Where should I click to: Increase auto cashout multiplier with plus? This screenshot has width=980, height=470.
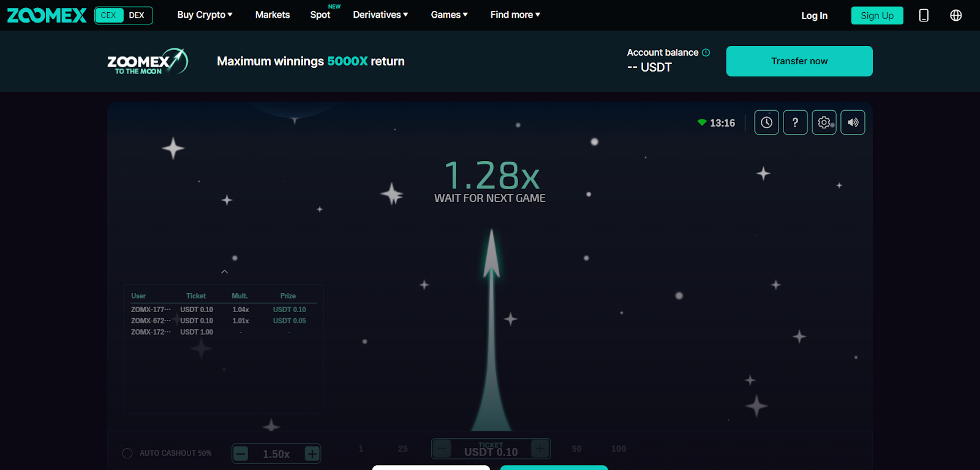[x=312, y=453]
